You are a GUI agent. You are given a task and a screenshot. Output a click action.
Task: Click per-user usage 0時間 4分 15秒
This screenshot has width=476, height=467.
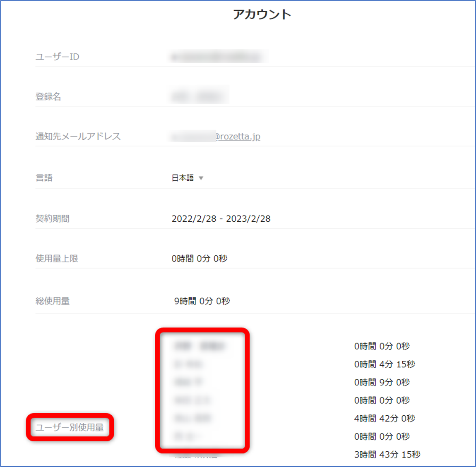pos(385,364)
